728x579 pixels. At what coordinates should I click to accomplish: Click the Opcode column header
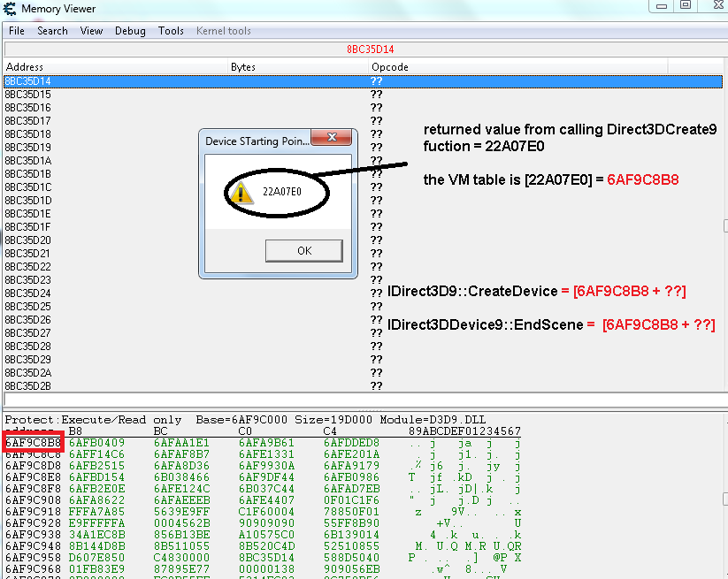[390, 67]
